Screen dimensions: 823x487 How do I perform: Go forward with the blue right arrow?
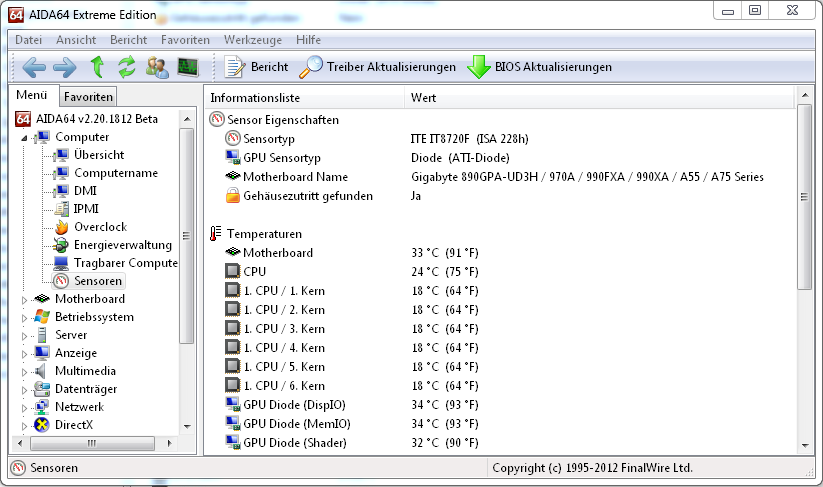point(65,67)
